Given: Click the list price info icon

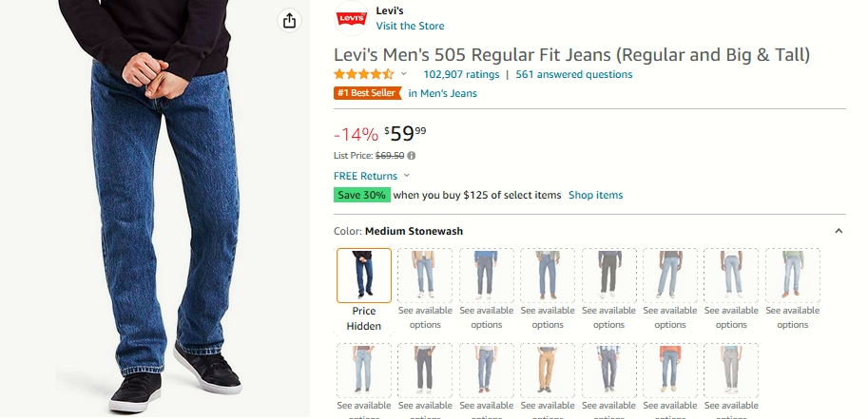Looking at the screenshot, I should [x=412, y=156].
